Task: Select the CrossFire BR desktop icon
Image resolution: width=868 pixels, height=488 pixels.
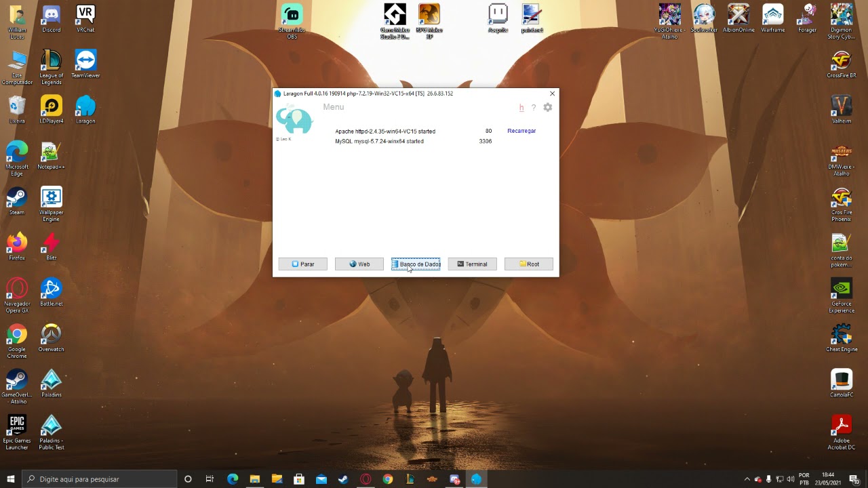Action: point(842,64)
